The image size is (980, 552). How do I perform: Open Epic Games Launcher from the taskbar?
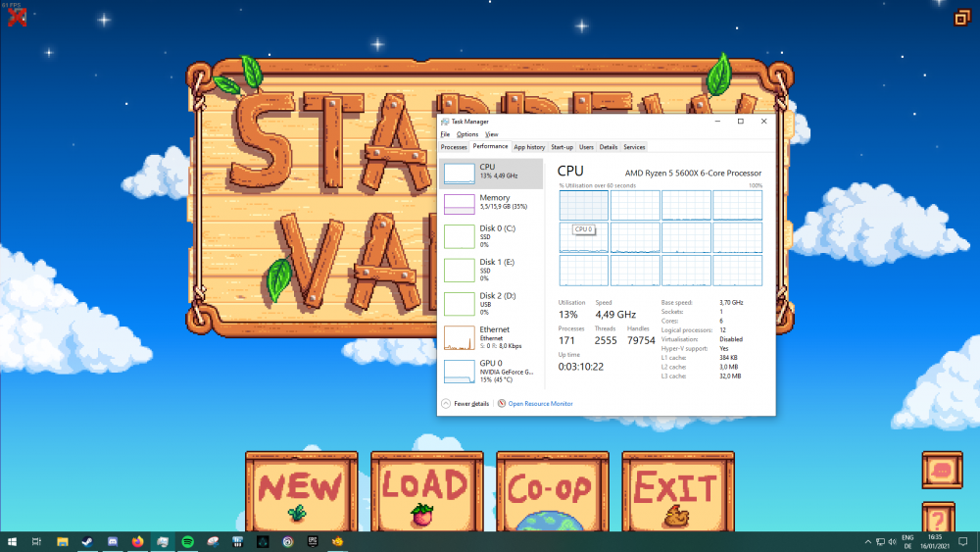click(x=313, y=541)
